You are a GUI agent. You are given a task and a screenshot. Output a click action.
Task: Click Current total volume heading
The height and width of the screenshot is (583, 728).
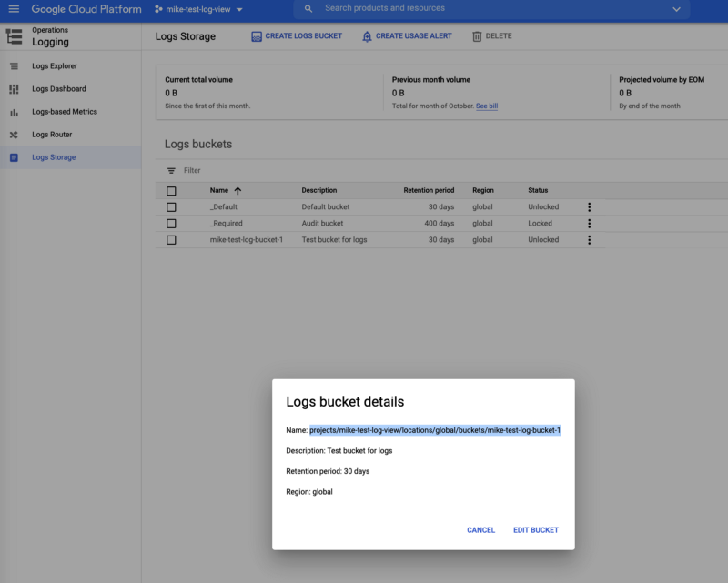click(198, 80)
